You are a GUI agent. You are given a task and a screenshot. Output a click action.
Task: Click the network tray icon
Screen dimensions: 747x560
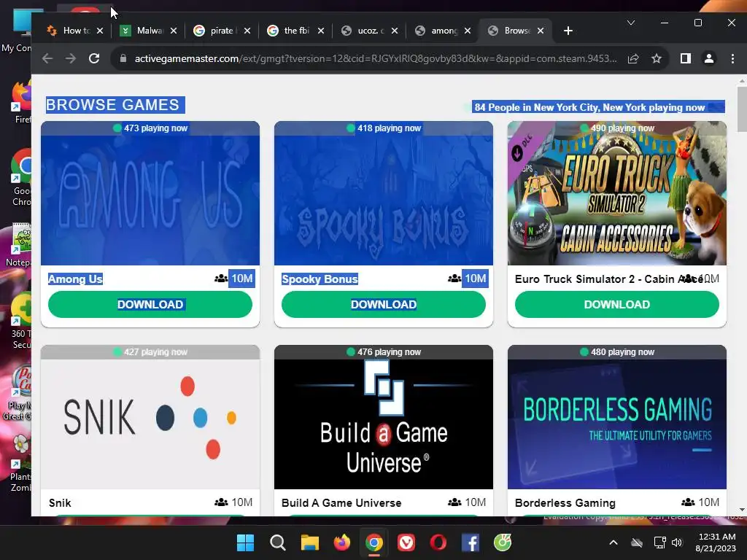[x=659, y=542]
